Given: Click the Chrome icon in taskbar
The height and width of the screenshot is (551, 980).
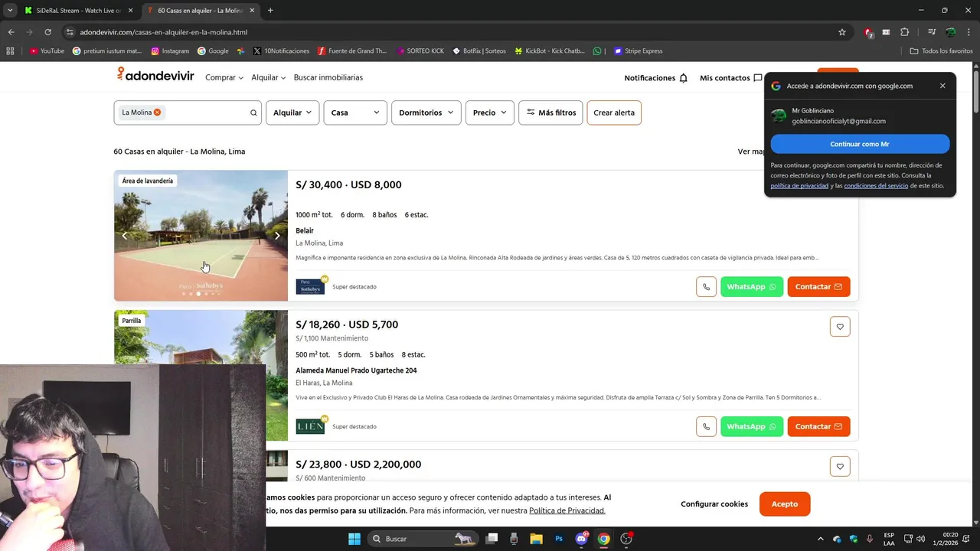Looking at the screenshot, I should [603, 539].
